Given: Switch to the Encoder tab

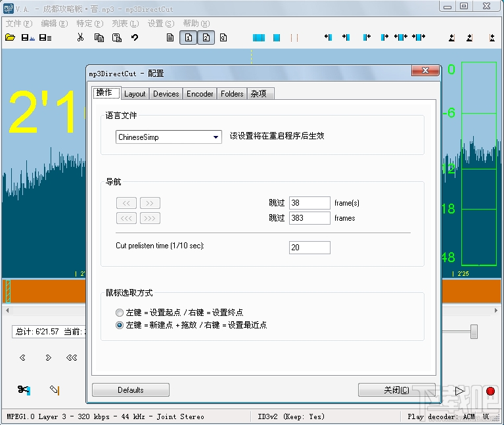Looking at the screenshot, I should 200,94.
